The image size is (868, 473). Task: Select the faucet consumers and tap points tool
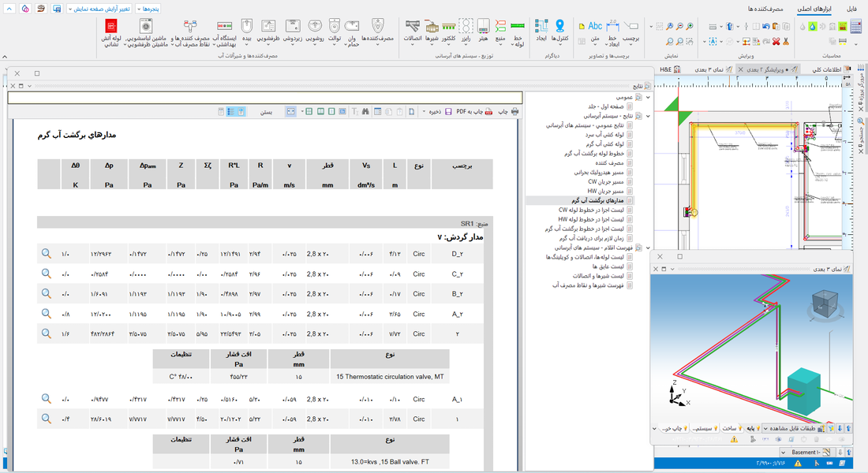190,32
